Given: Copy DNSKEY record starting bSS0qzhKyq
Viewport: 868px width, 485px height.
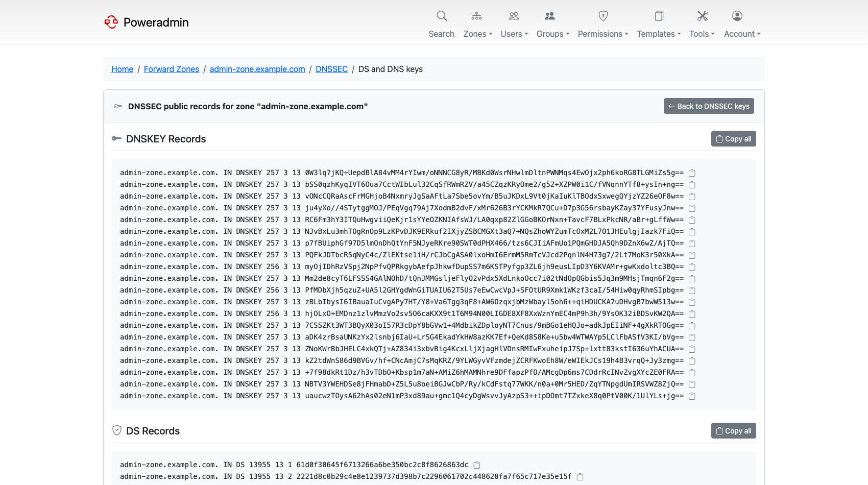Looking at the screenshot, I should [x=692, y=185].
